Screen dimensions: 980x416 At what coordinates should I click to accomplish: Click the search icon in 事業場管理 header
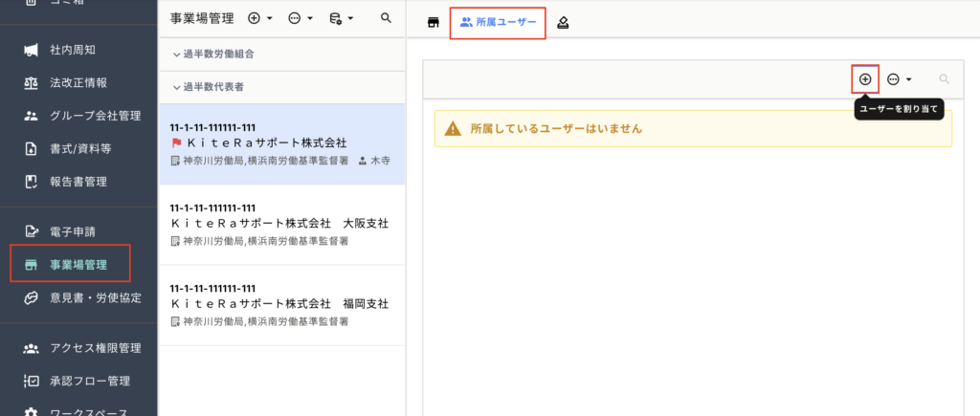click(x=386, y=18)
